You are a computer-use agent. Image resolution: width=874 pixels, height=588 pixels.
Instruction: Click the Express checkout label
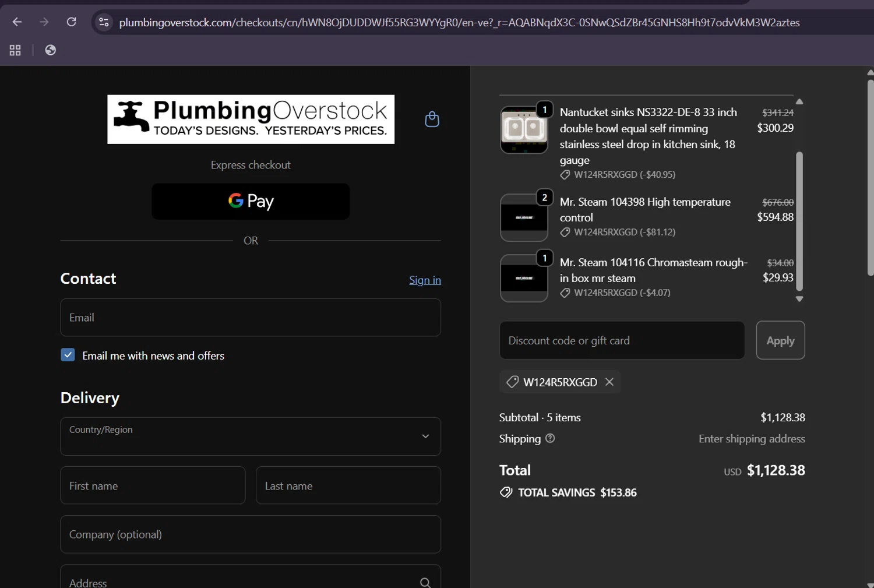pyautogui.click(x=251, y=165)
